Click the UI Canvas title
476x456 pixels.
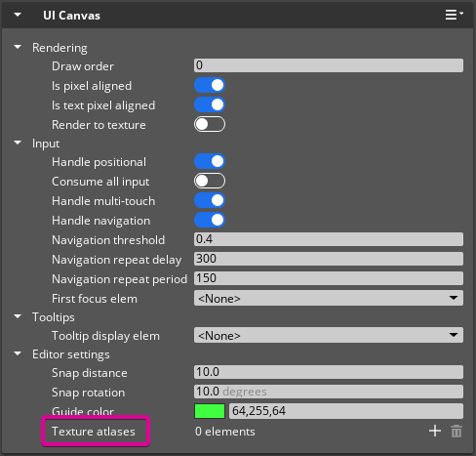(x=71, y=16)
